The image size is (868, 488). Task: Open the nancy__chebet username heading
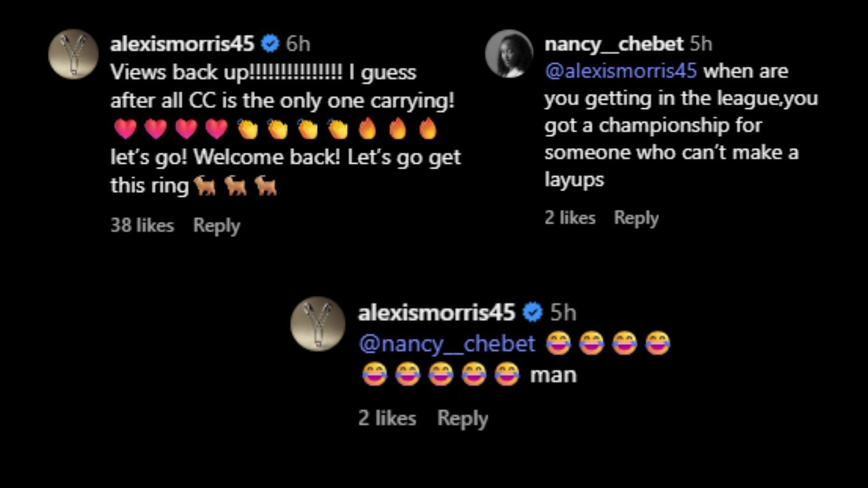[x=614, y=44]
